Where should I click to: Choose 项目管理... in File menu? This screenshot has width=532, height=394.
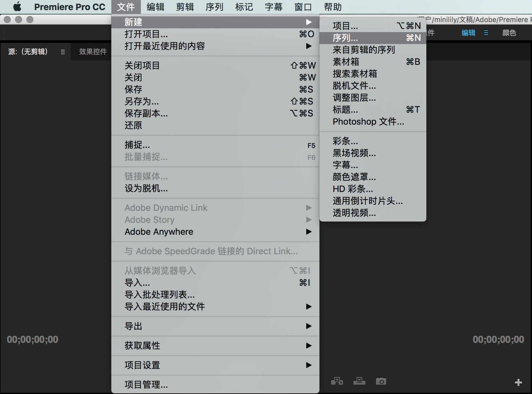[x=215, y=385]
